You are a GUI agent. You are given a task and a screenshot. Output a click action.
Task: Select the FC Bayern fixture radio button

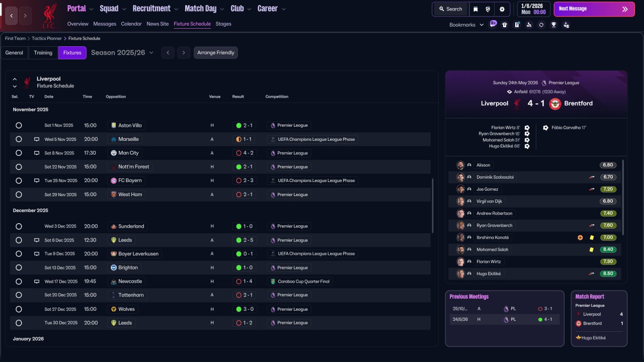(19, 180)
